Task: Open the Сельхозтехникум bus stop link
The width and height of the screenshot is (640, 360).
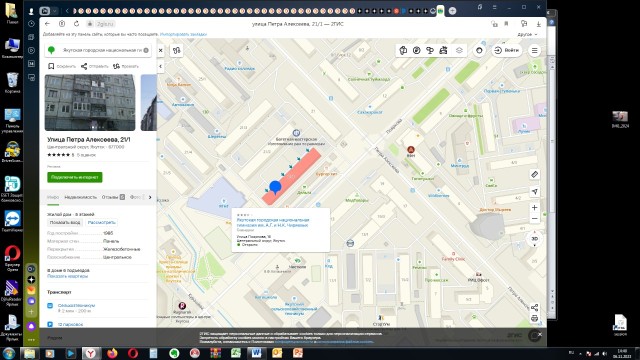Action: click(x=76, y=305)
